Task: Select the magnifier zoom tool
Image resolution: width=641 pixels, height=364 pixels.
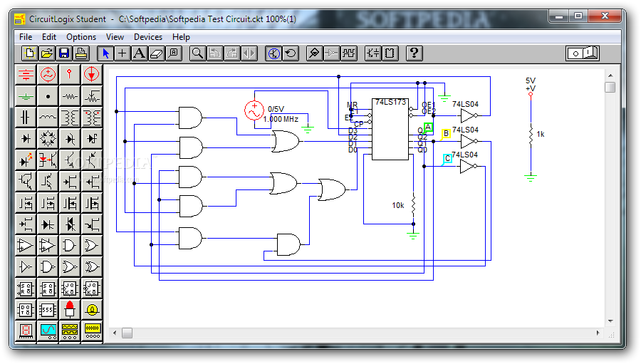Action: (197, 53)
